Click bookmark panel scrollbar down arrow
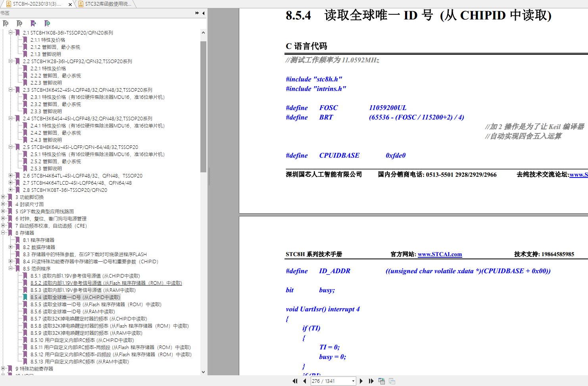Image resolution: width=588 pixels, height=386 pixels. point(203,372)
